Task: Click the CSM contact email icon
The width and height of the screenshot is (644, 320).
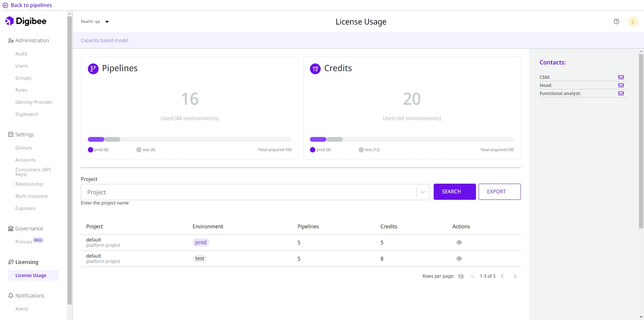Action: [x=621, y=77]
